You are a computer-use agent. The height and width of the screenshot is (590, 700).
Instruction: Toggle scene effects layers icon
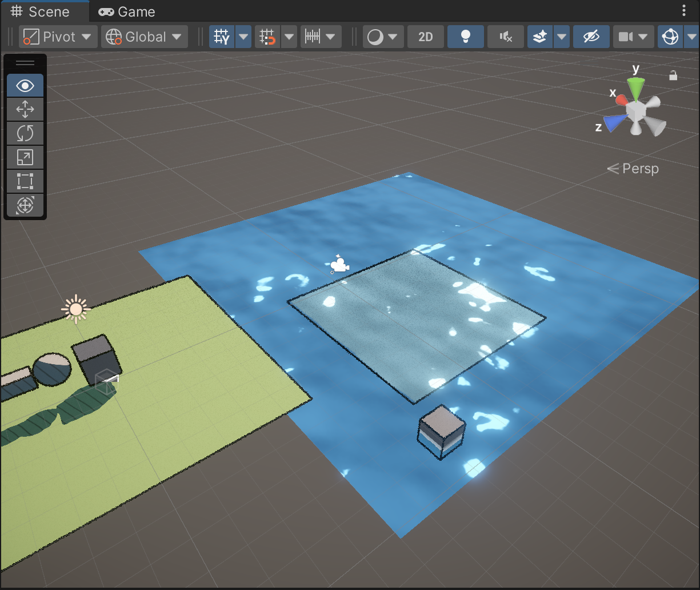pyautogui.click(x=540, y=37)
